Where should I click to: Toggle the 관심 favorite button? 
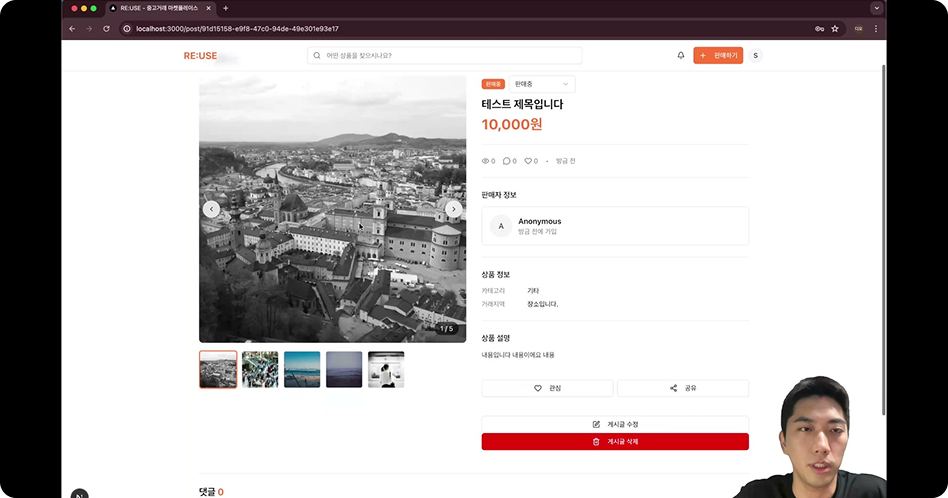(x=547, y=388)
